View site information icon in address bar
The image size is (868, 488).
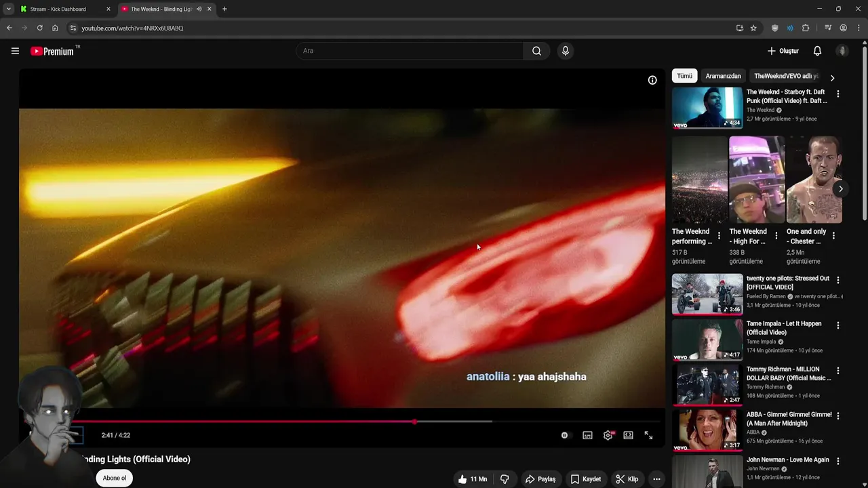73,28
